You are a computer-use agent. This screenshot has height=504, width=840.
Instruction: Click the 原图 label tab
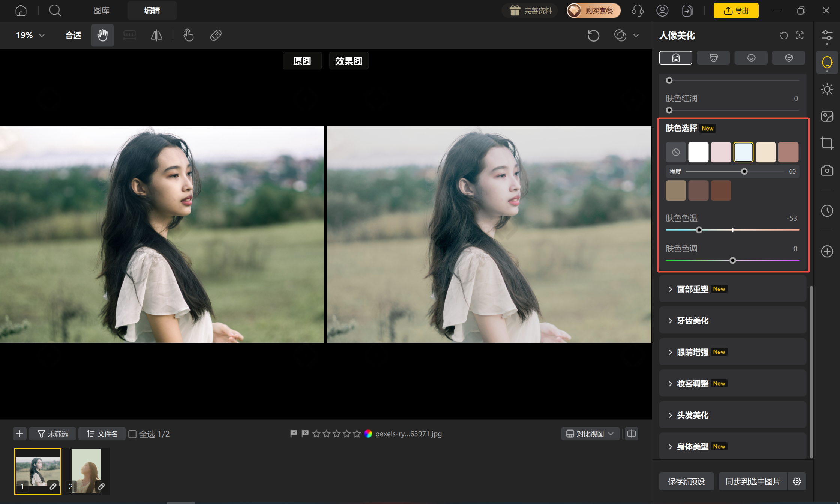click(302, 61)
